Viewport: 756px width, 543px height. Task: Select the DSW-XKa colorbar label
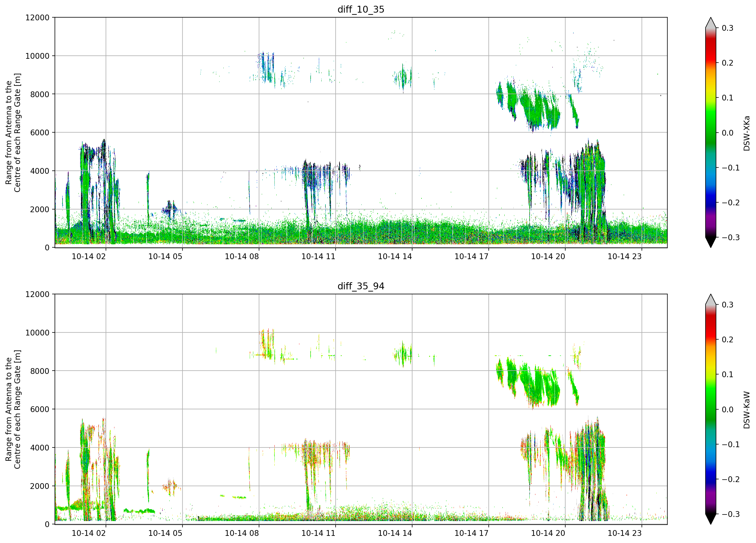coord(746,133)
